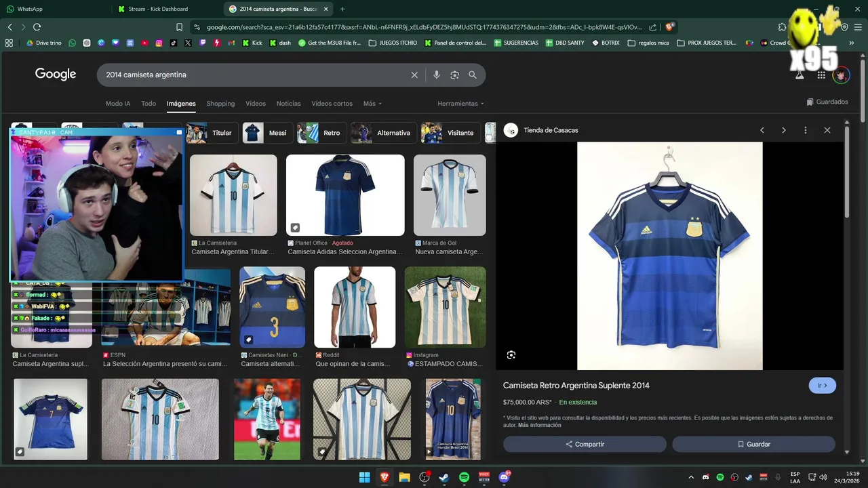
Task: Open Drive trino bookmark
Action: tap(43, 43)
